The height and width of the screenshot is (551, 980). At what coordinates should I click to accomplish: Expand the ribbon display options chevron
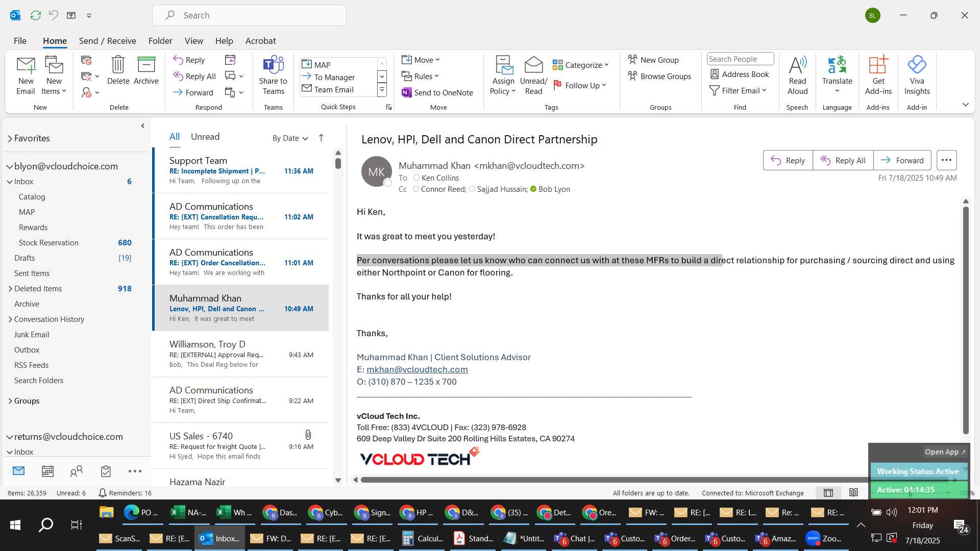(965, 105)
